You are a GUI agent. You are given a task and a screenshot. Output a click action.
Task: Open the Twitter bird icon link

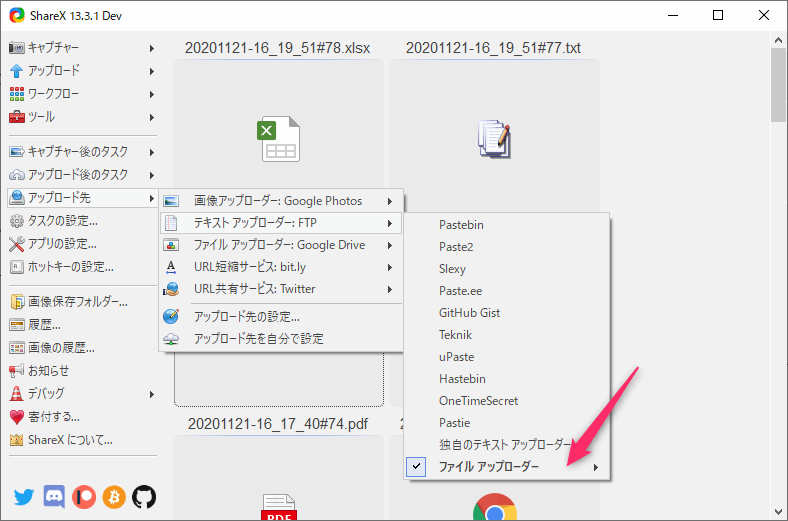[24, 497]
